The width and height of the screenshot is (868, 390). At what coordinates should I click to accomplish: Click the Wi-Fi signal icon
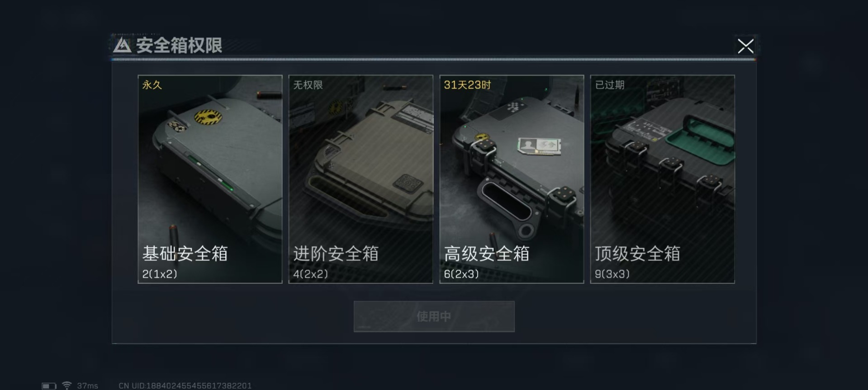pos(67,385)
